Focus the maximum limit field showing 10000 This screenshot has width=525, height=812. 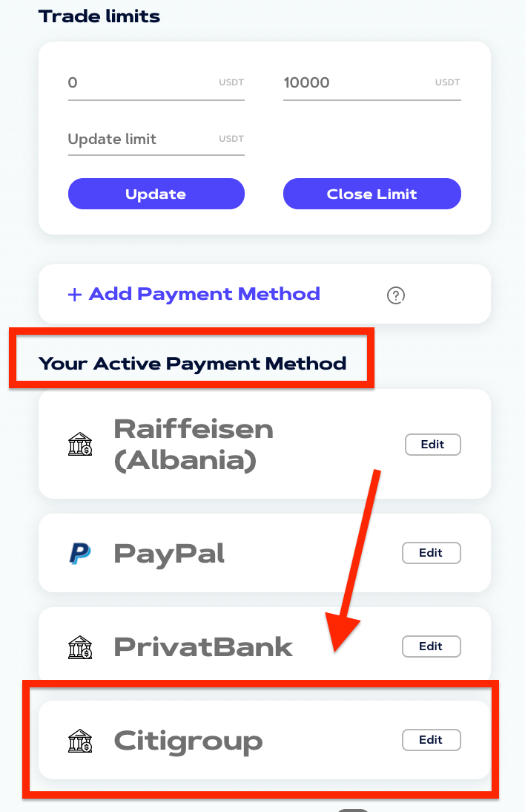pyautogui.click(x=372, y=83)
